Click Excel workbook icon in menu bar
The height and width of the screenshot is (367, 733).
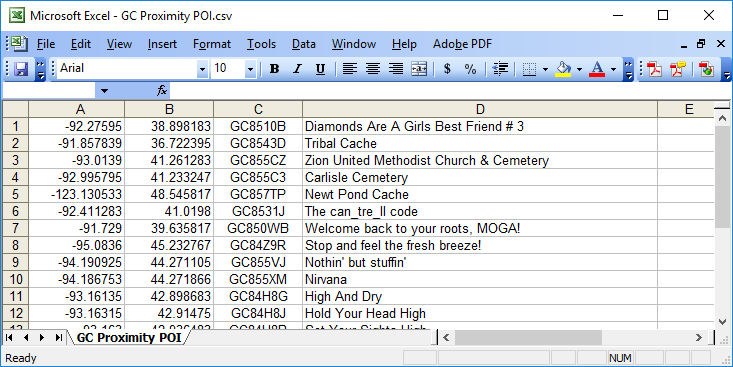(x=20, y=43)
